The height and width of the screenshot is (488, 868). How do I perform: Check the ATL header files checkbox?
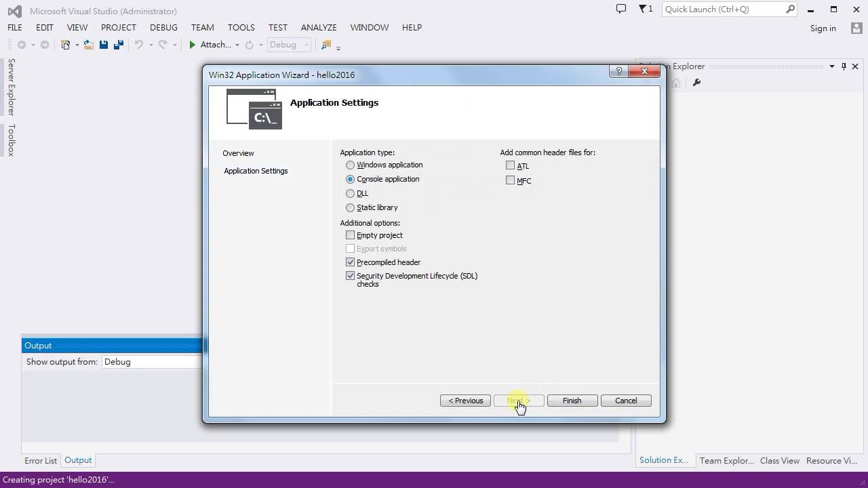tap(510, 165)
